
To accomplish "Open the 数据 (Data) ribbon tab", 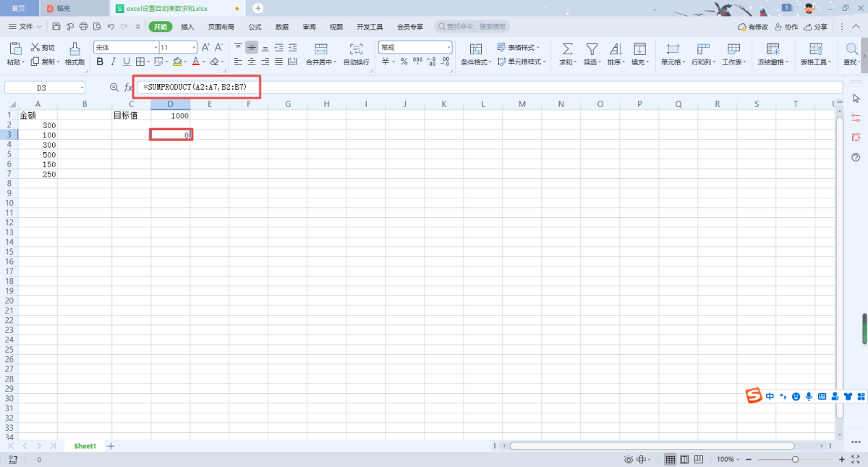I will coord(282,27).
